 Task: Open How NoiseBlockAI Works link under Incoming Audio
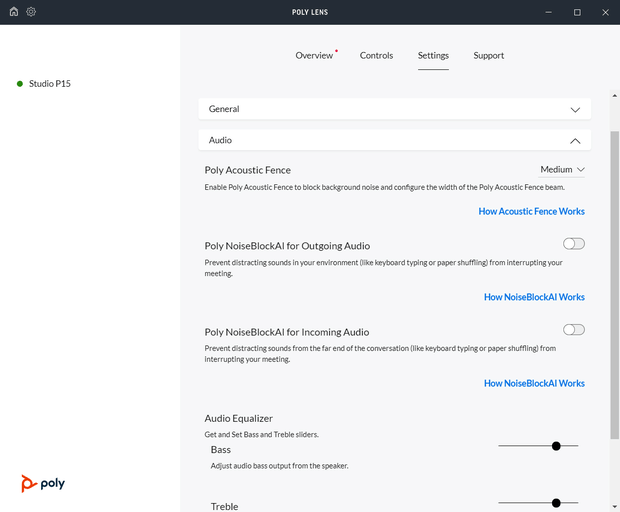pyautogui.click(x=534, y=384)
